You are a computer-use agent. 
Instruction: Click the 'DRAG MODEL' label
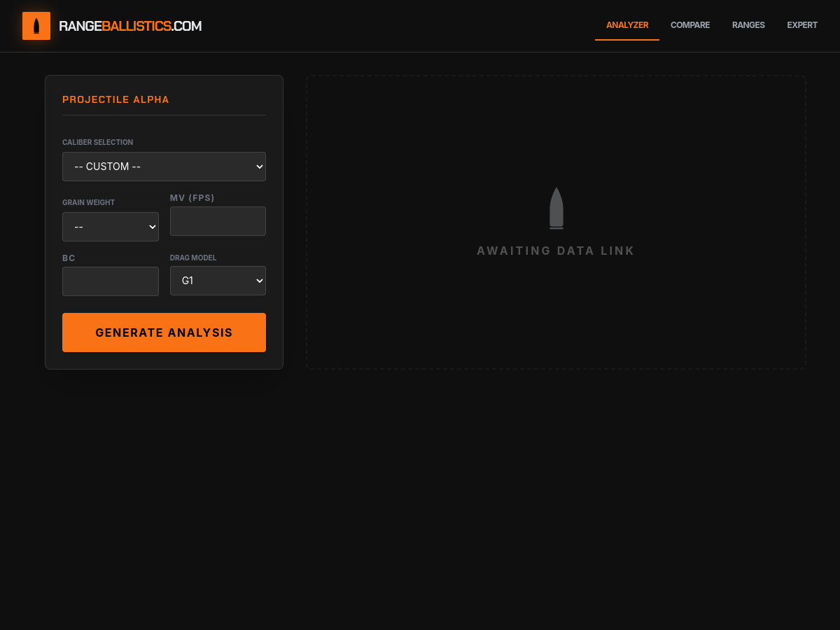coord(193,258)
